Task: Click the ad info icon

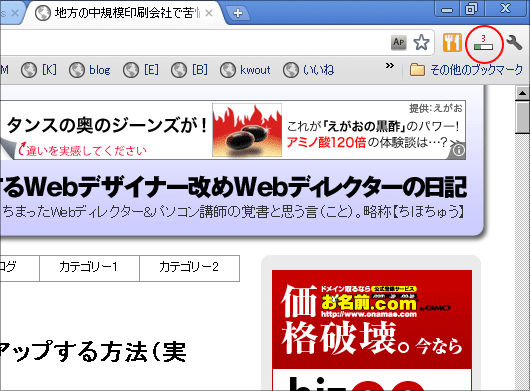Action: pyautogui.click(x=458, y=150)
